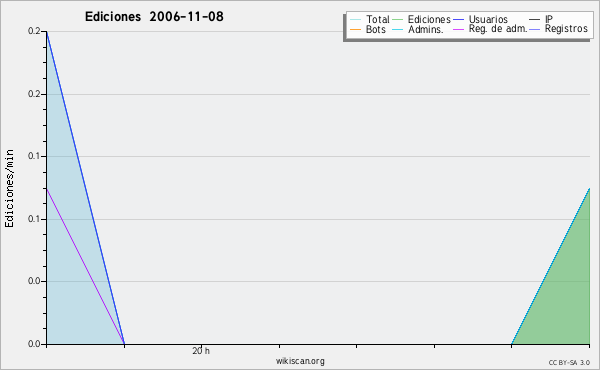Click the 'wikiscan.org' text below the chart

tap(300, 361)
